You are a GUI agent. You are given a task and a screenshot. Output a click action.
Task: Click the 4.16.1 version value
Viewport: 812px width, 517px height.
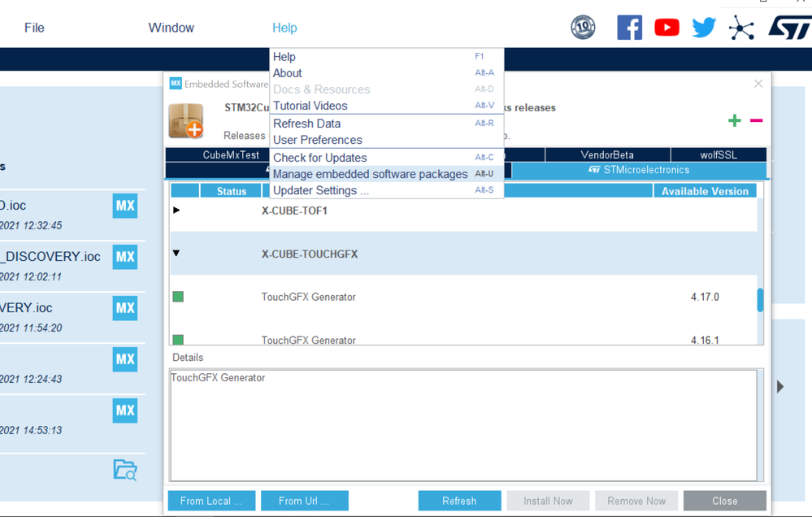point(705,341)
